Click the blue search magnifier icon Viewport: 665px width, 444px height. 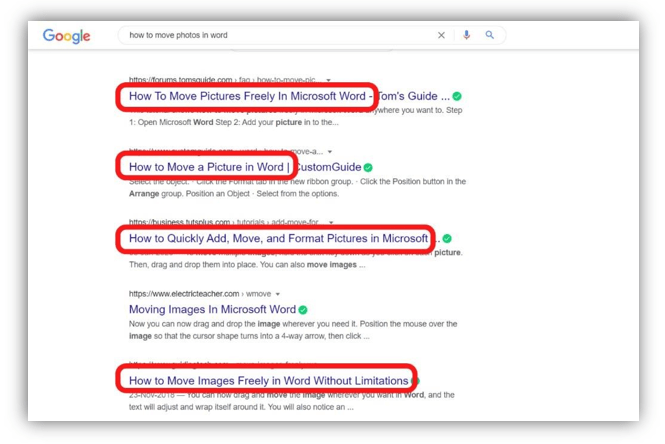point(489,35)
